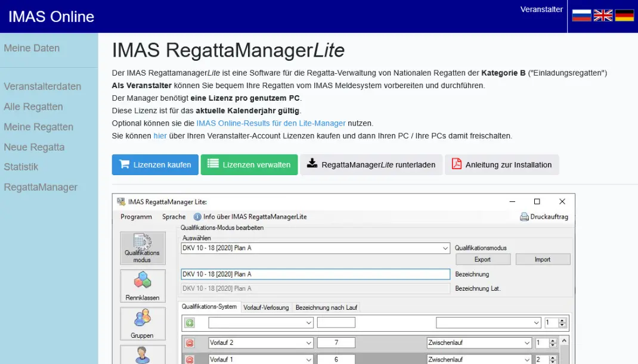Remove the Vorlauf 1 row
The width and height of the screenshot is (638, 364).
click(x=190, y=359)
